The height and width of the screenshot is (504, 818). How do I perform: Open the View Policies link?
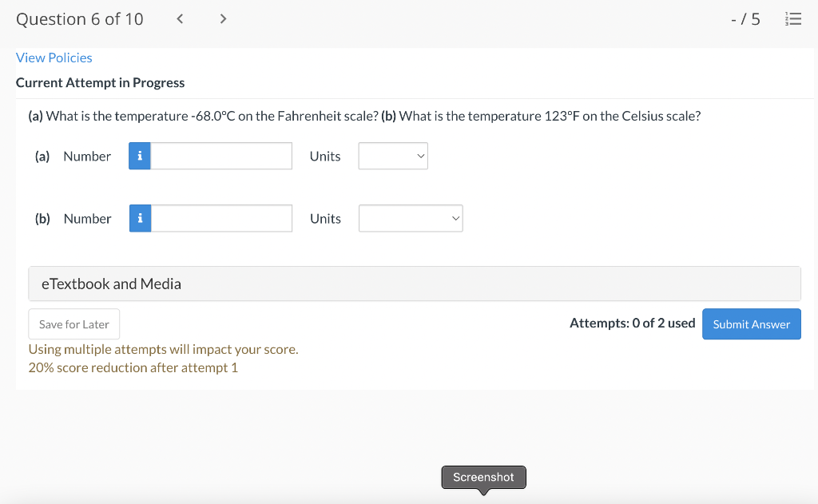click(54, 58)
